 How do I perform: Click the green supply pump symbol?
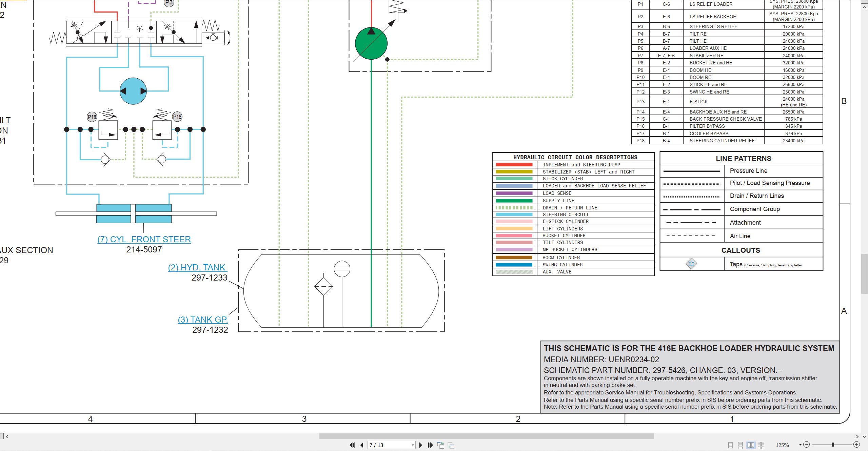371,43
